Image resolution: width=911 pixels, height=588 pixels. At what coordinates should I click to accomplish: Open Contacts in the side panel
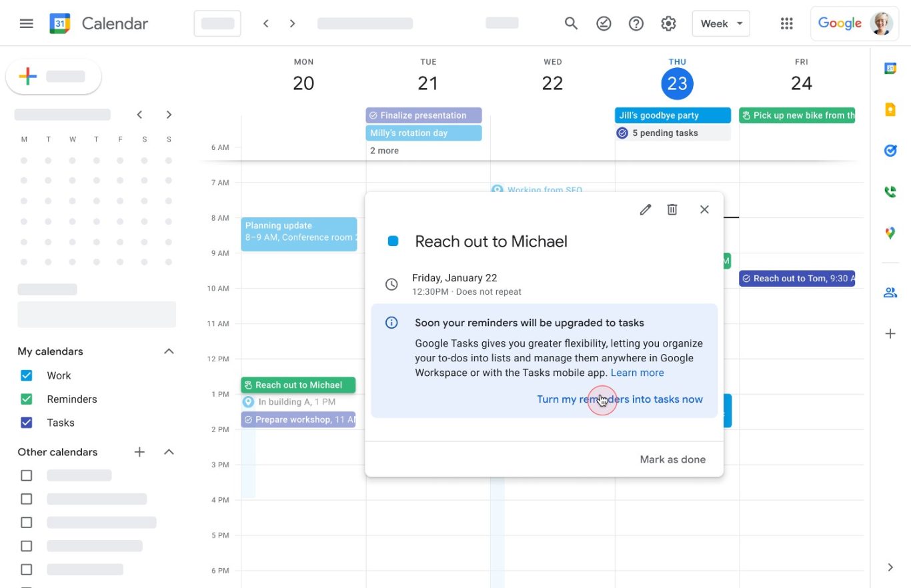point(890,293)
